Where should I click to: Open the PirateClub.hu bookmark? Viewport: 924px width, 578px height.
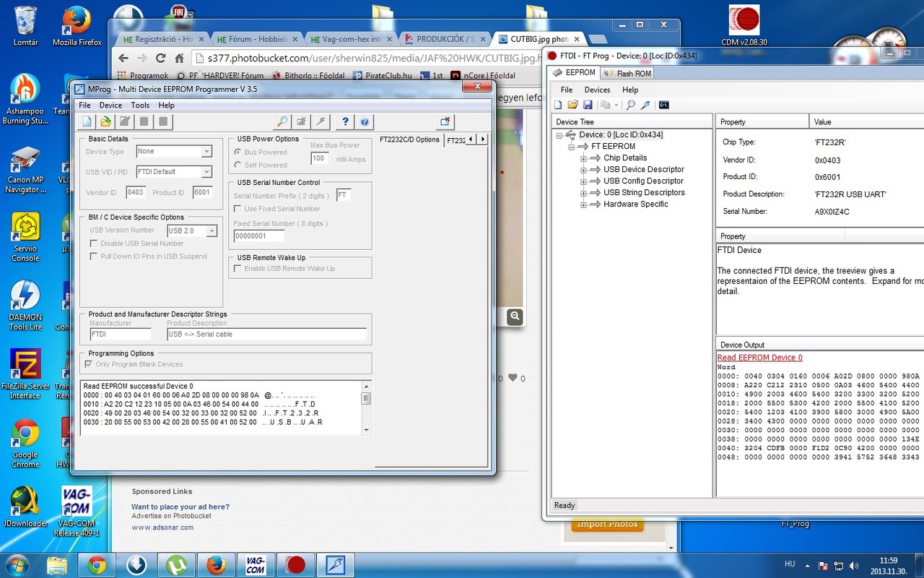click(x=382, y=75)
